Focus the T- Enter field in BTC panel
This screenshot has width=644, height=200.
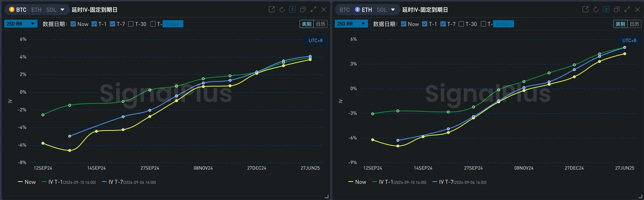pyautogui.click(x=173, y=24)
